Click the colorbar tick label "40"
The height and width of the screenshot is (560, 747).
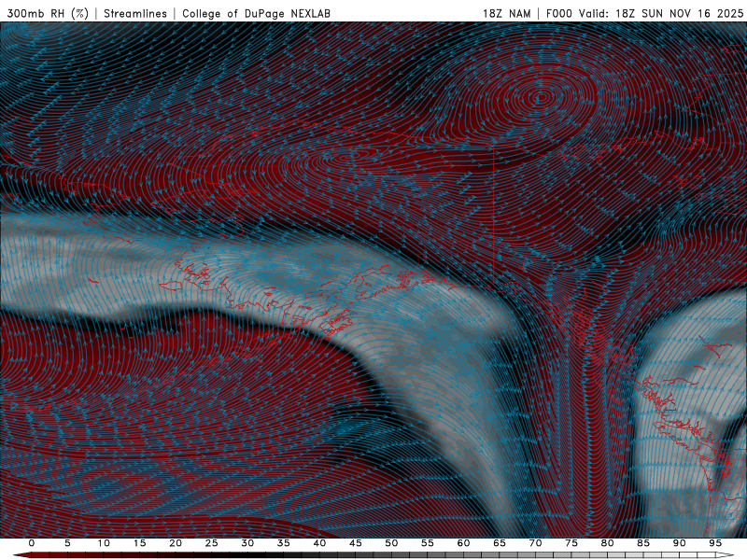319,543
